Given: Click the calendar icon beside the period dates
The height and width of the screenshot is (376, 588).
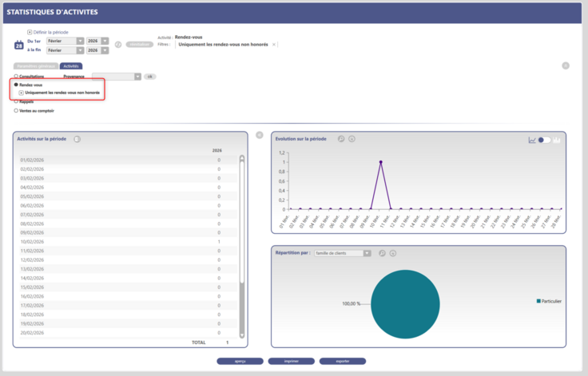Looking at the screenshot, I should click(x=18, y=46).
